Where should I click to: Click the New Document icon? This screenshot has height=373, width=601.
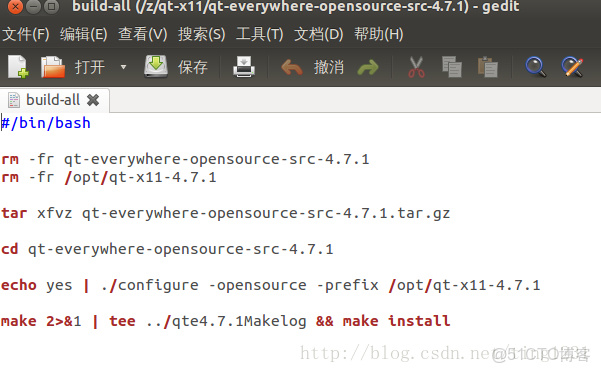coord(18,67)
